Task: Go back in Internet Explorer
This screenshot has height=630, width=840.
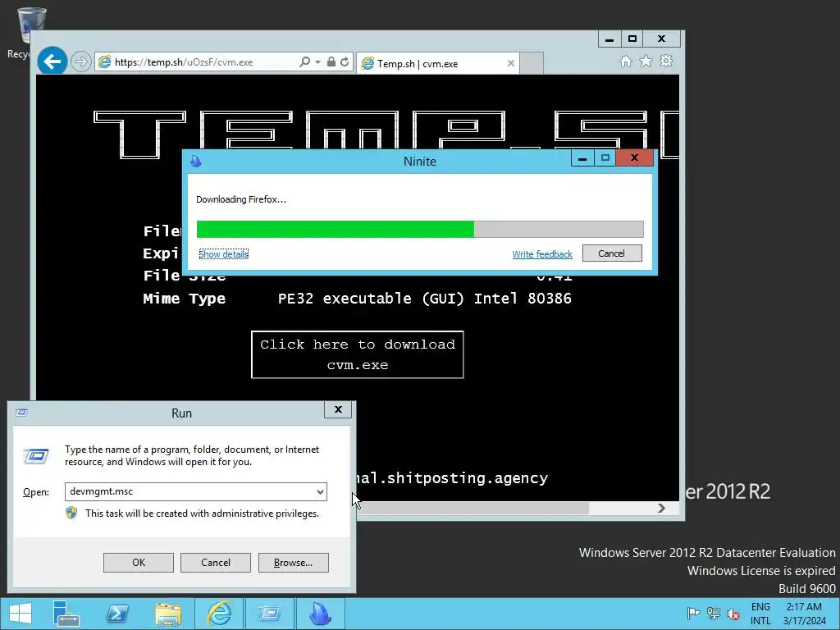Action: coord(52,61)
